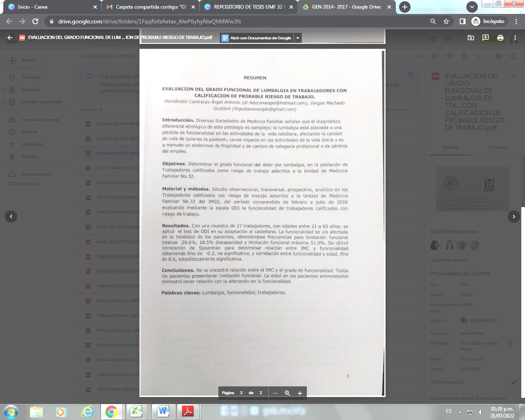The image size is (525, 420).
Task: Click the Incógnito profile button
Action: (x=488, y=21)
